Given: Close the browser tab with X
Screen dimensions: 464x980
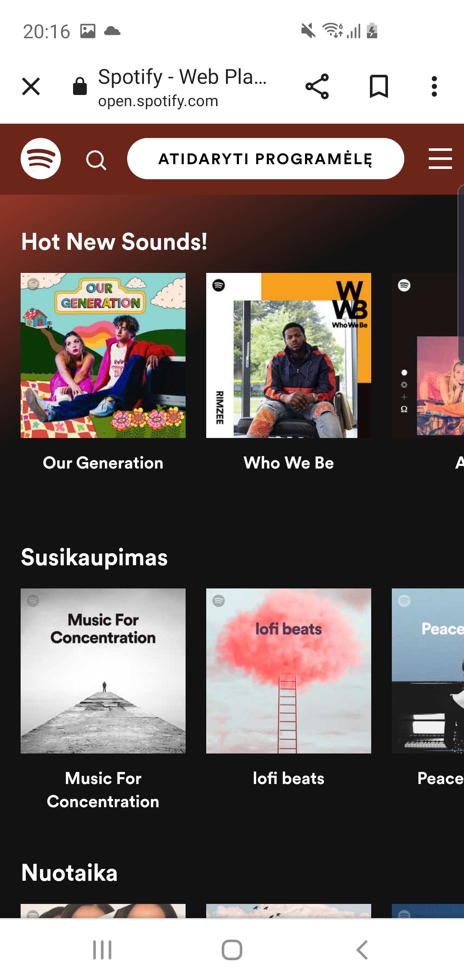Looking at the screenshot, I should point(31,86).
